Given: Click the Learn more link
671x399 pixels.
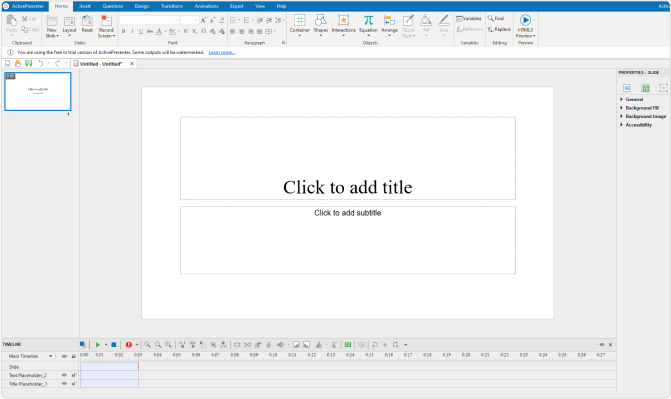Looking at the screenshot, I should [222, 52].
